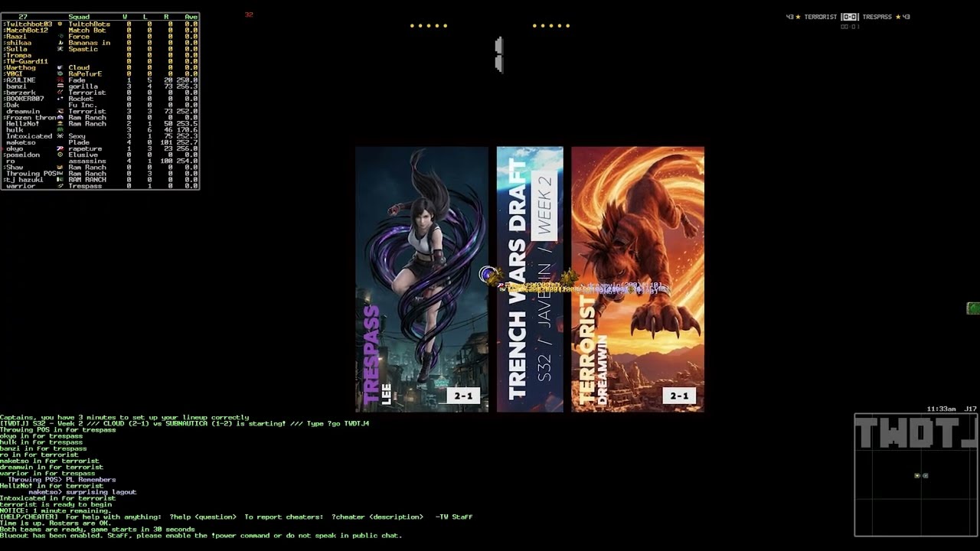This screenshot has width=980, height=551.
Task: Click TRESPASS team name in score header
Action: tap(877, 17)
